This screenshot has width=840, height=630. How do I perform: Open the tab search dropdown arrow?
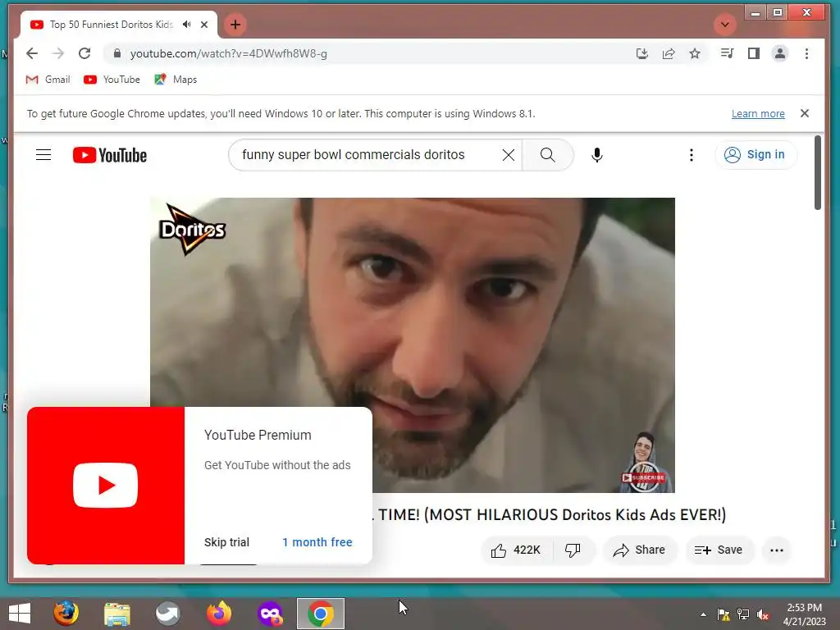725,25
